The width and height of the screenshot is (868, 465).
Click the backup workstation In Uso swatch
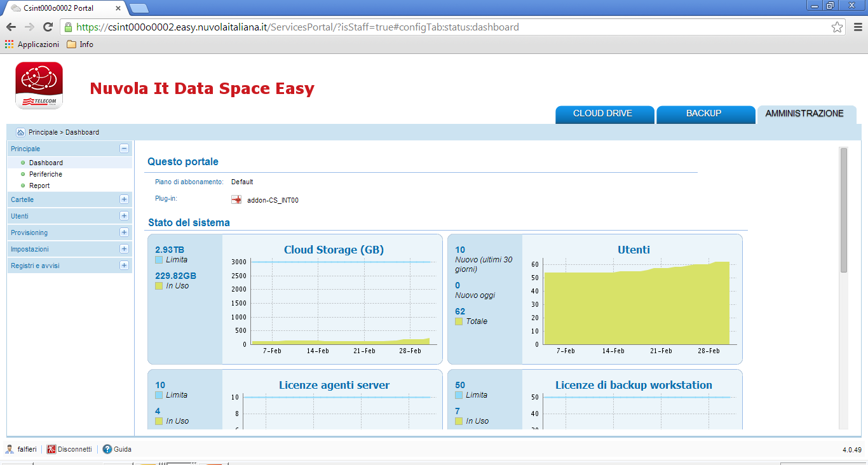(459, 421)
